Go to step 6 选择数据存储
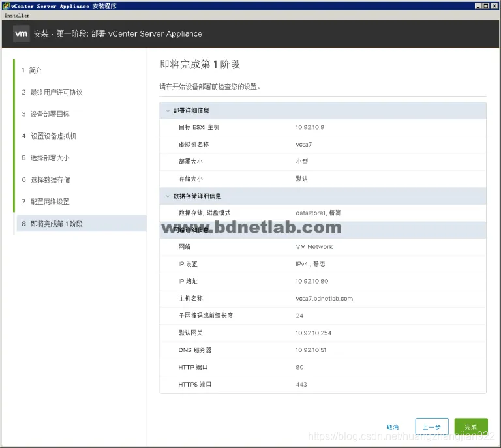 click(x=46, y=180)
